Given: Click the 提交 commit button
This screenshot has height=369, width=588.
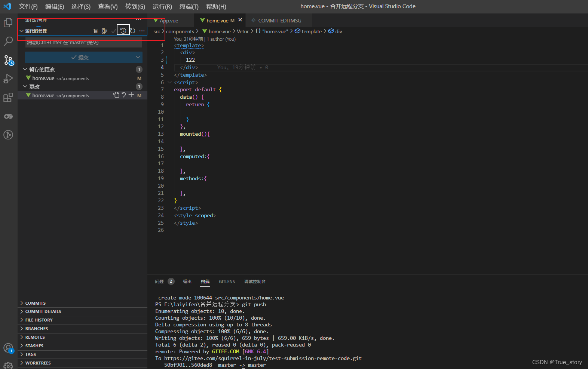Looking at the screenshot, I should pos(79,57).
